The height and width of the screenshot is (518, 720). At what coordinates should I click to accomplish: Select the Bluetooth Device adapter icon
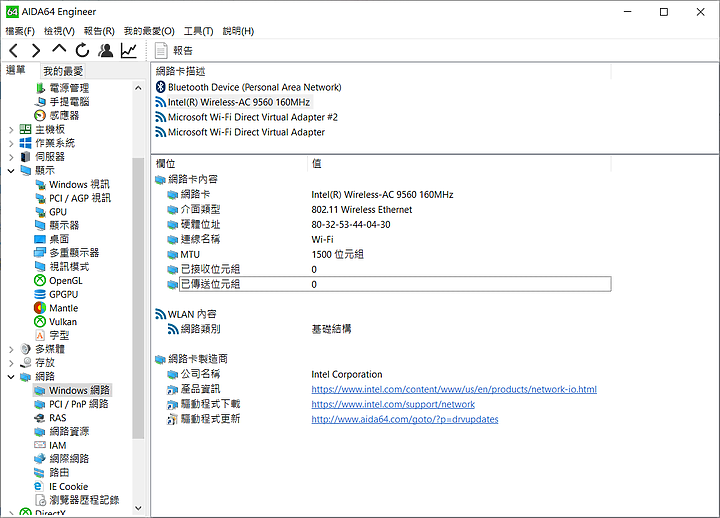161,87
